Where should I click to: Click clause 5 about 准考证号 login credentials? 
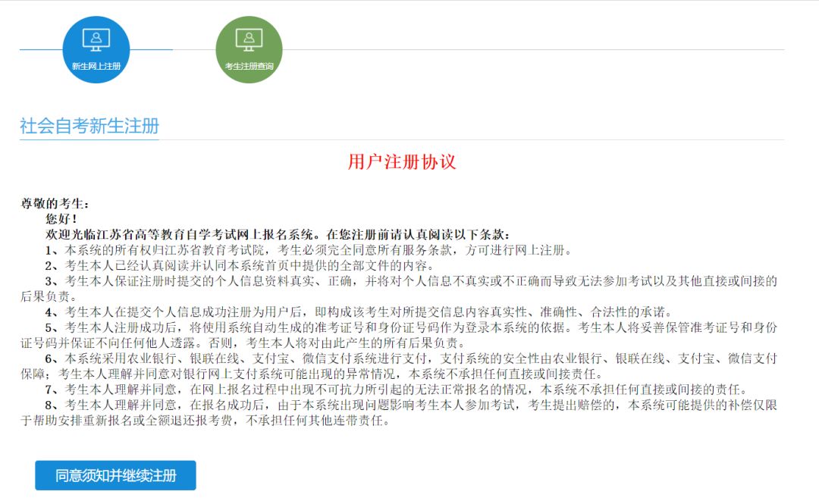click(409, 327)
